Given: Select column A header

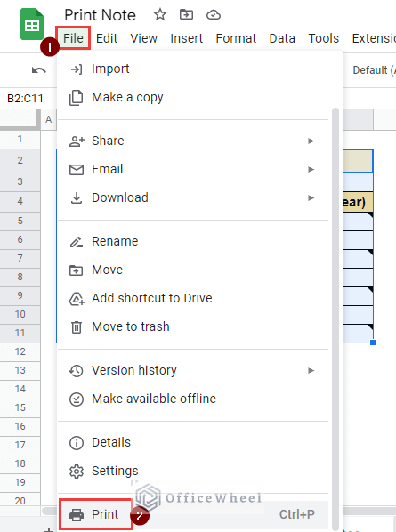Looking at the screenshot, I should click(x=49, y=119).
